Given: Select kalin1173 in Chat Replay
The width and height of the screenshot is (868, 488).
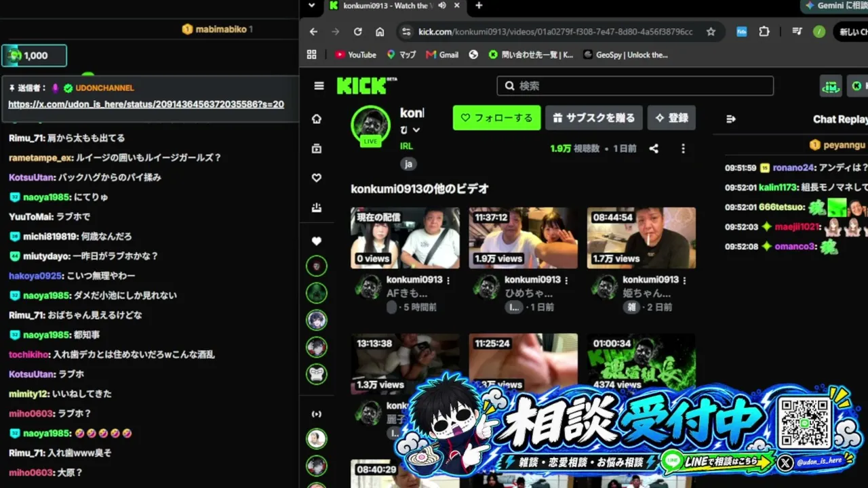Looking at the screenshot, I should [x=778, y=187].
